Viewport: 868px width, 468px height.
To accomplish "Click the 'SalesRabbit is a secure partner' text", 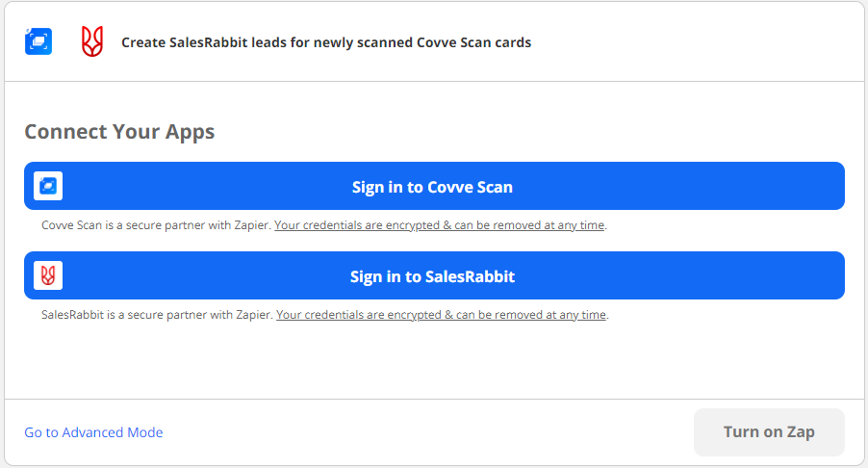I will point(158,315).
